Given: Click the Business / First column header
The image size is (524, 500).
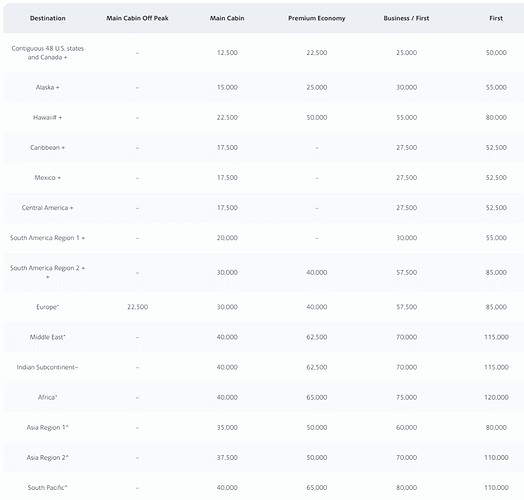Looking at the screenshot, I should [x=406, y=18].
